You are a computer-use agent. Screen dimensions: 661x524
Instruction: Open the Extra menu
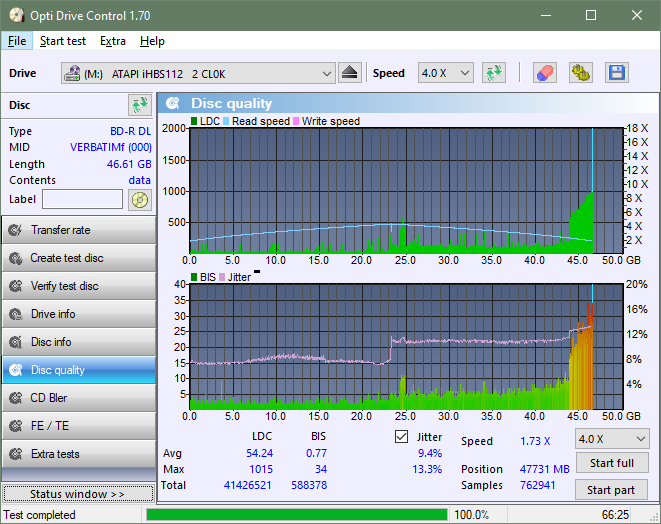pyautogui.click(x=113, y=41)
